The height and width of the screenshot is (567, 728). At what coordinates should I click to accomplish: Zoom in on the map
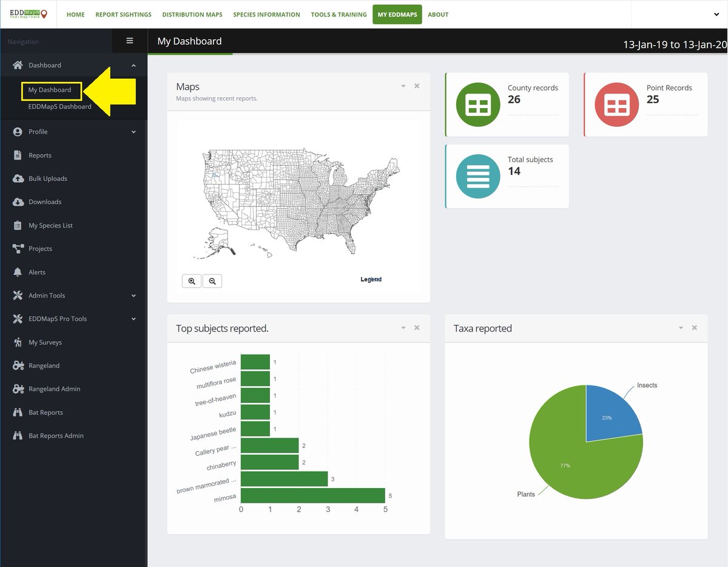tap(192, 281)
